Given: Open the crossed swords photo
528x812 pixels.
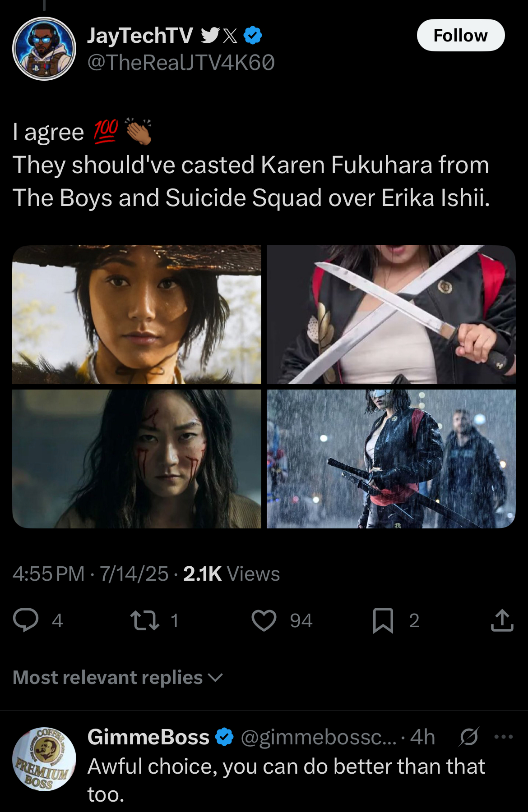Looking at the screenshot, I should (x=391, y=315).
